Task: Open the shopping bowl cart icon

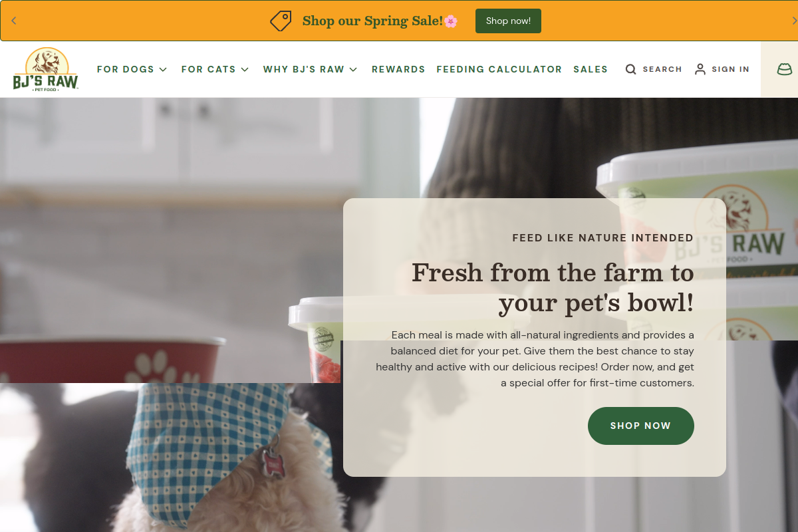Action: point(785,69)
